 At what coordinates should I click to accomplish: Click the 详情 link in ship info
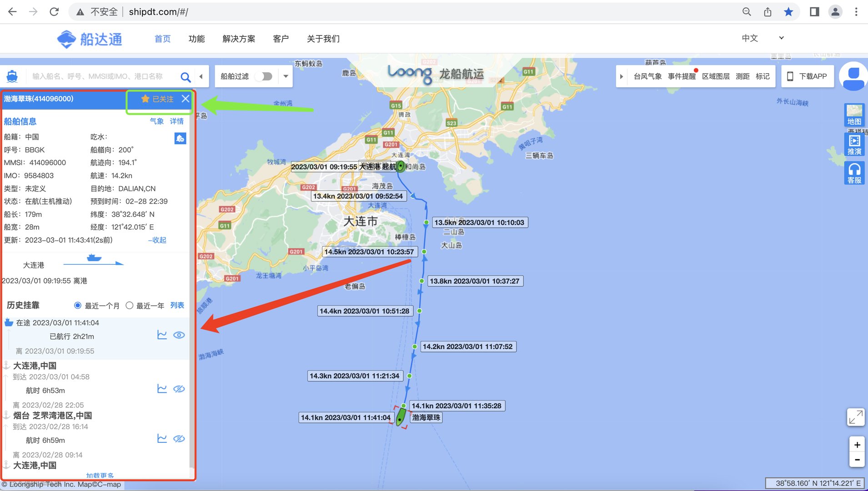coord(176,121)
